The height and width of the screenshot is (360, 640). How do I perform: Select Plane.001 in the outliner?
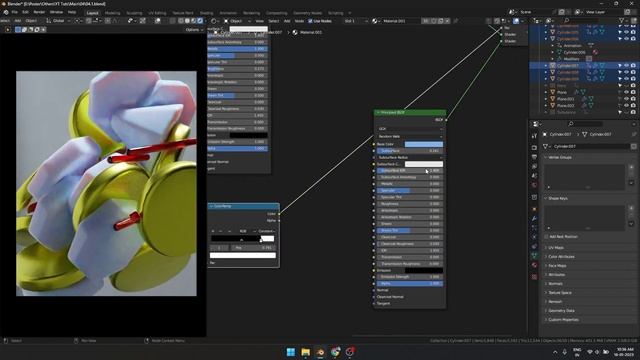pos(565,99)
